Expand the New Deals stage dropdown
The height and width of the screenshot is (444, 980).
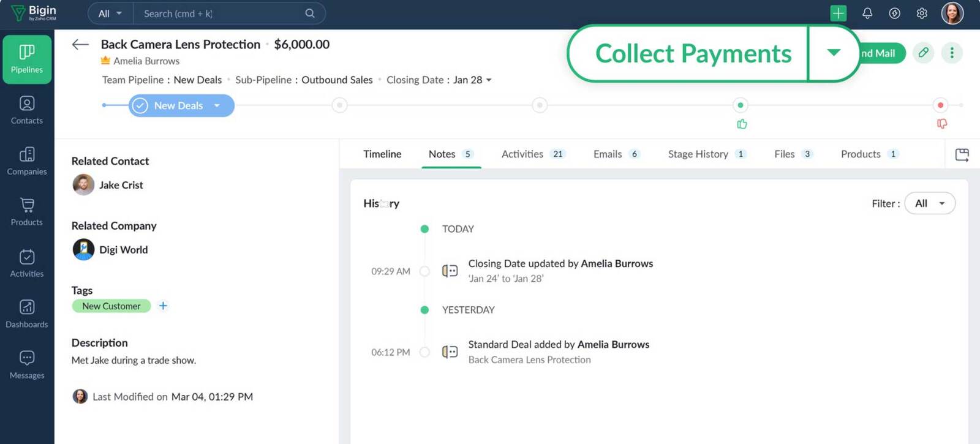point(217,105)
